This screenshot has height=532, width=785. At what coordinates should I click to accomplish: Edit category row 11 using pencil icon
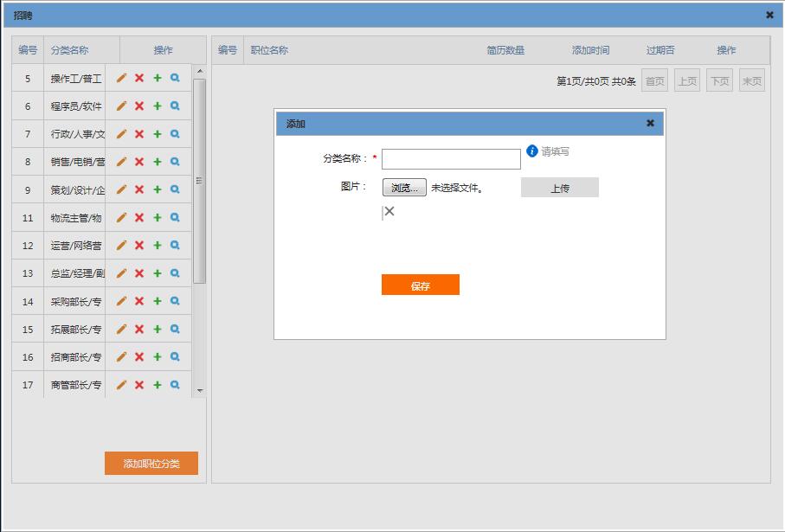click(121, 218)
